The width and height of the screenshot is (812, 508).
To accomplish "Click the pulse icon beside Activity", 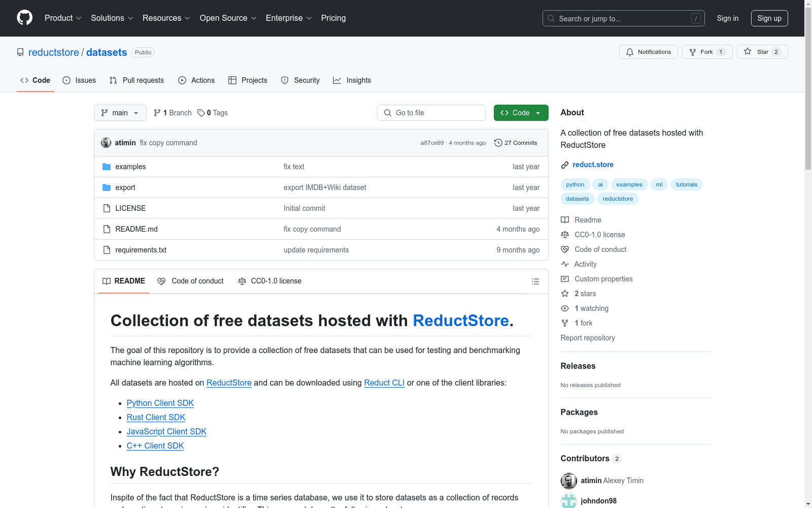I will 565,264.
